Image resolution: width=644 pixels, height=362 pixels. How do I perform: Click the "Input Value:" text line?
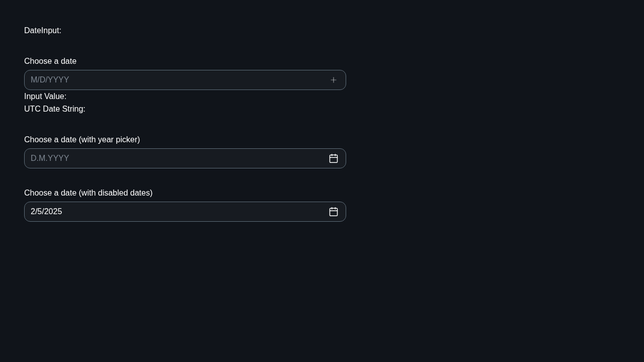(45, 97)
